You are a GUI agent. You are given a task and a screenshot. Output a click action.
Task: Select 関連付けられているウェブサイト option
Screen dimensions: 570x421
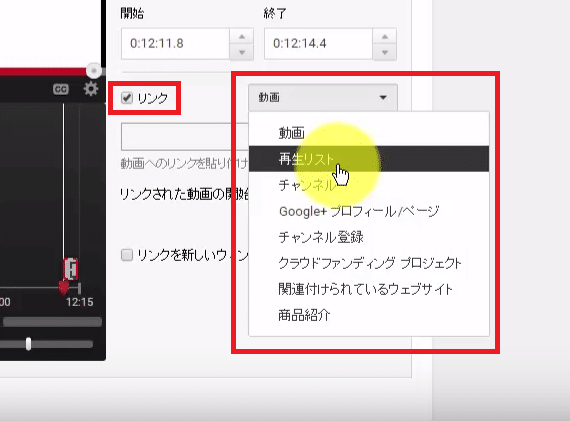tap(369, 289)
